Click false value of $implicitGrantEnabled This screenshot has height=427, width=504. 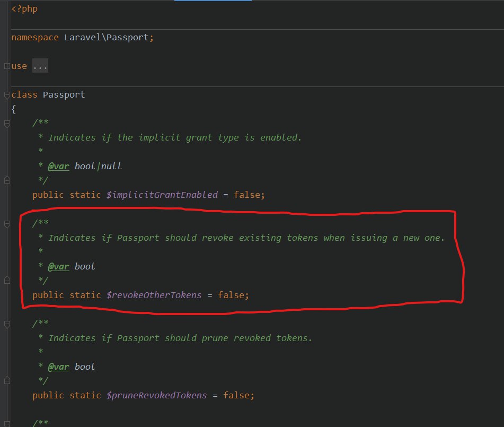pyautogui.click(x=247, y=195)
